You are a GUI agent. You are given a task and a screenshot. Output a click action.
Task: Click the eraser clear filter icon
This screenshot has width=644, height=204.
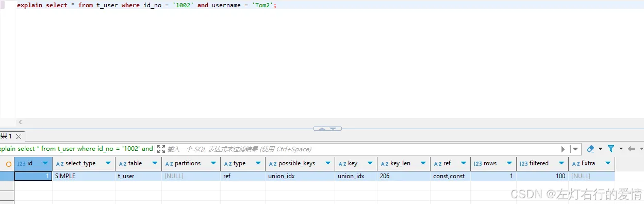[590, 149]
